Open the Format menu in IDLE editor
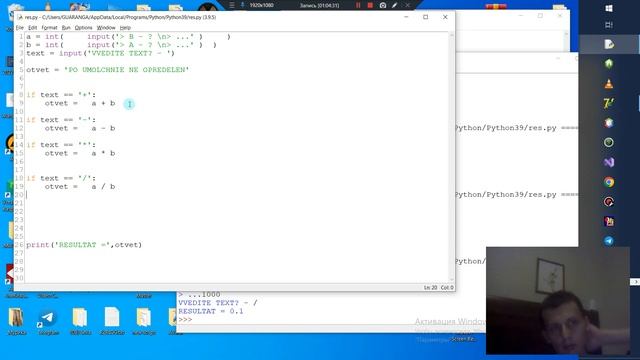640x360 pixels. pos(49,28)
